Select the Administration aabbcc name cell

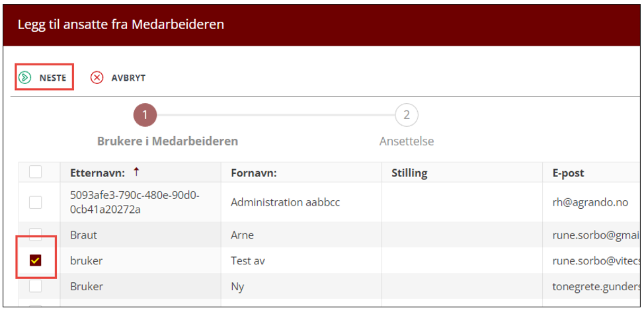point(285,202)
